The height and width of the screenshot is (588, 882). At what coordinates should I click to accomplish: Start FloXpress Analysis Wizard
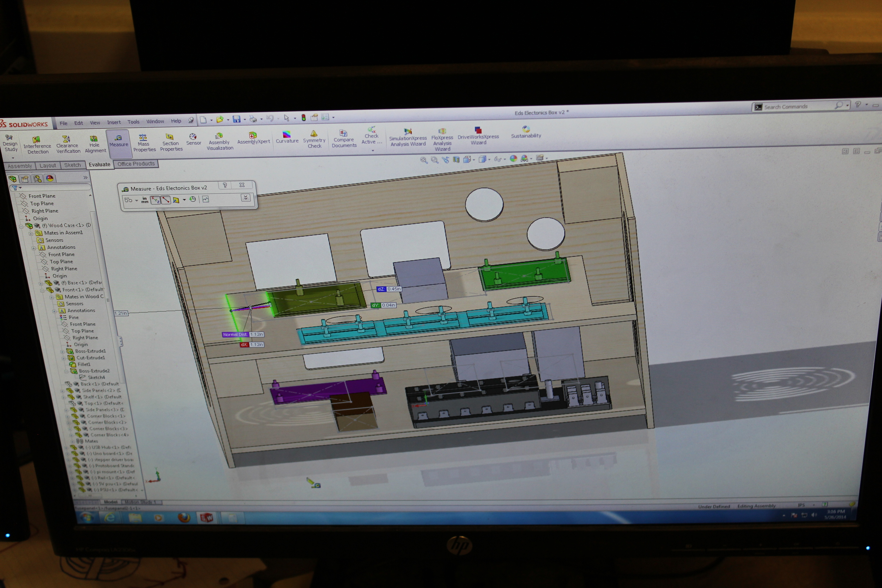[442, 139]
